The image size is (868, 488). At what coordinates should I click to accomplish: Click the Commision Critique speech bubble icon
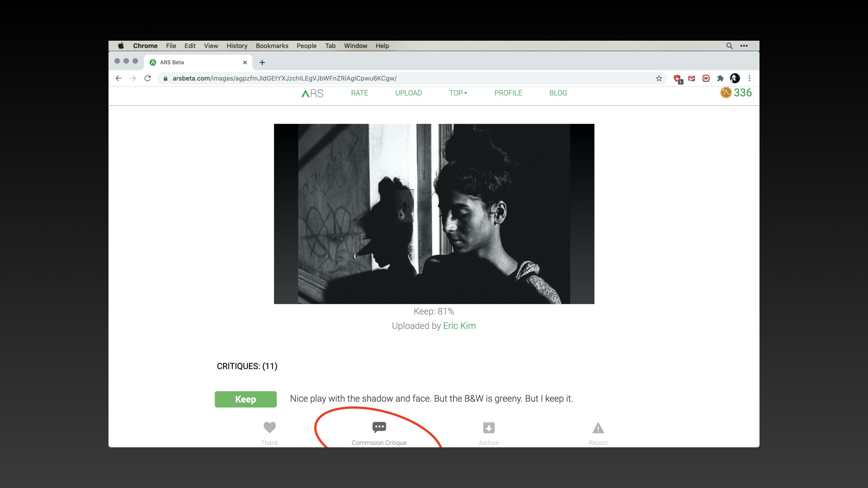[379, 427]
